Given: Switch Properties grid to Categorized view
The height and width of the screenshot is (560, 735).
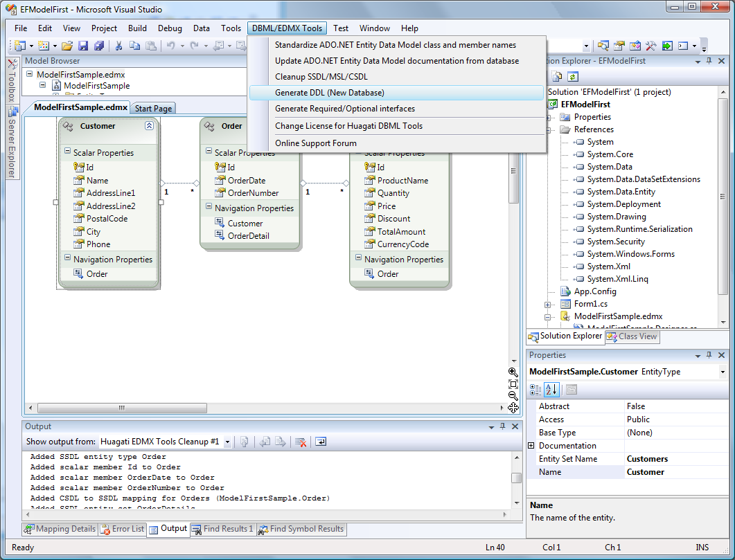Looking at the screenshot, I should (x=535, y=389).
